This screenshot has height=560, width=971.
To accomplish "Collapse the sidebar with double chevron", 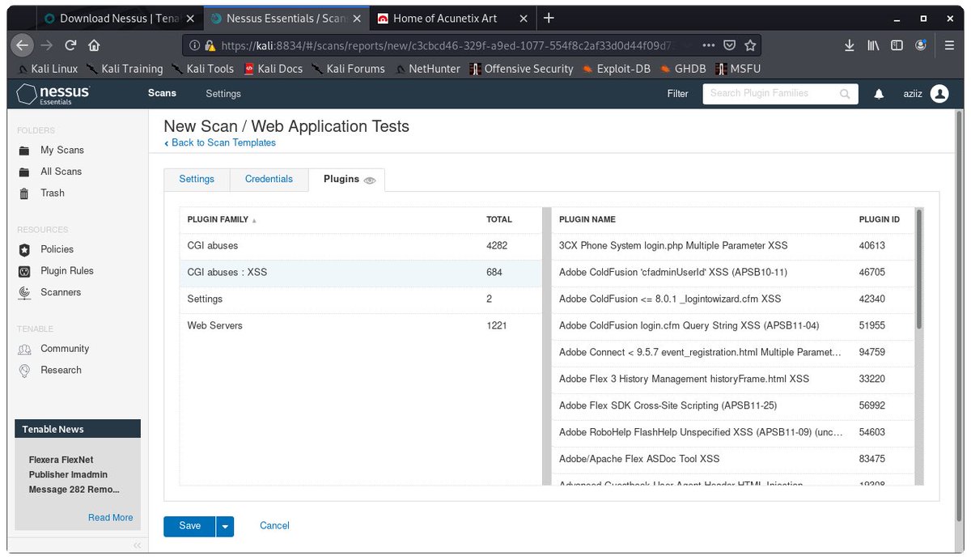I will click(137, 545).
